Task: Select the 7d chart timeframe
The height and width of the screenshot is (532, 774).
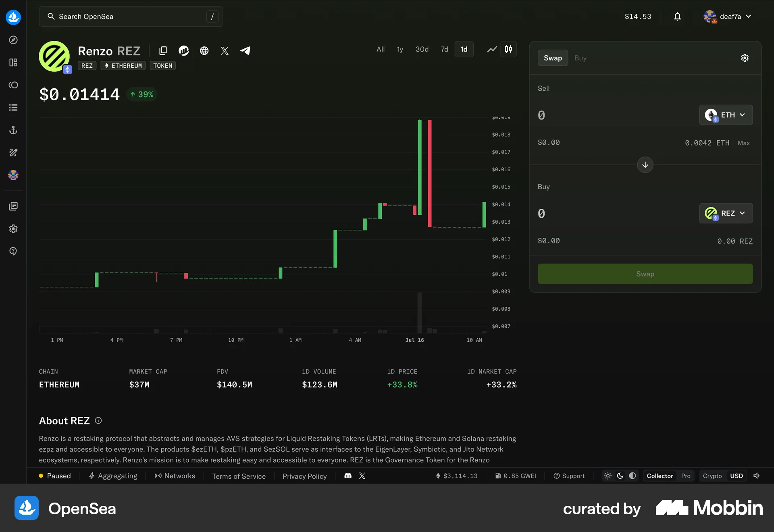Action: pos(444,49)
